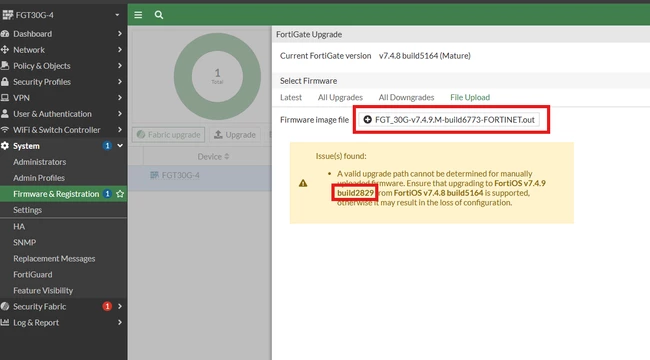Switch to the All Upgrades tab
The height and width of the screenshot is (360, 650).
tap(340, 97)
